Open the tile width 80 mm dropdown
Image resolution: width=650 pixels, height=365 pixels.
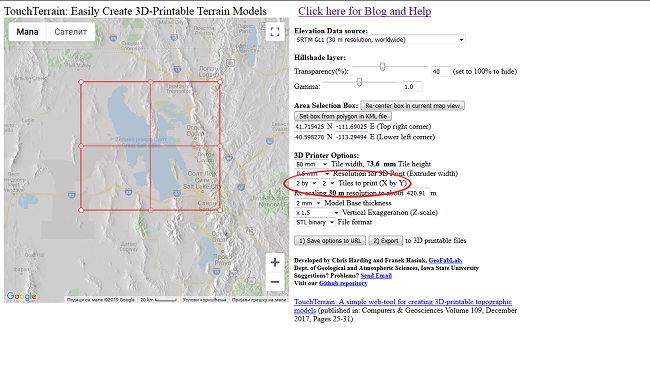coord(312,164)
